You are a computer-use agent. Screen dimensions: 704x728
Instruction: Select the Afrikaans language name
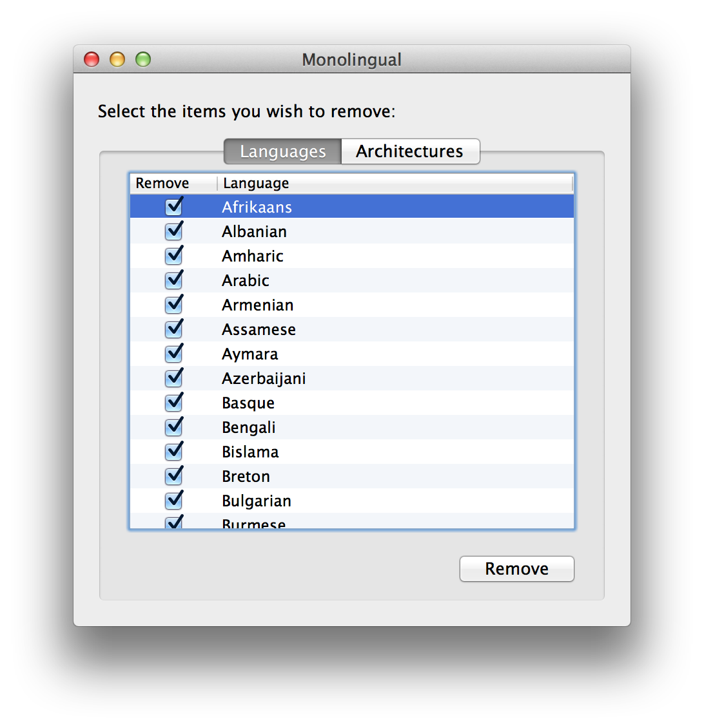coord(257,207)
